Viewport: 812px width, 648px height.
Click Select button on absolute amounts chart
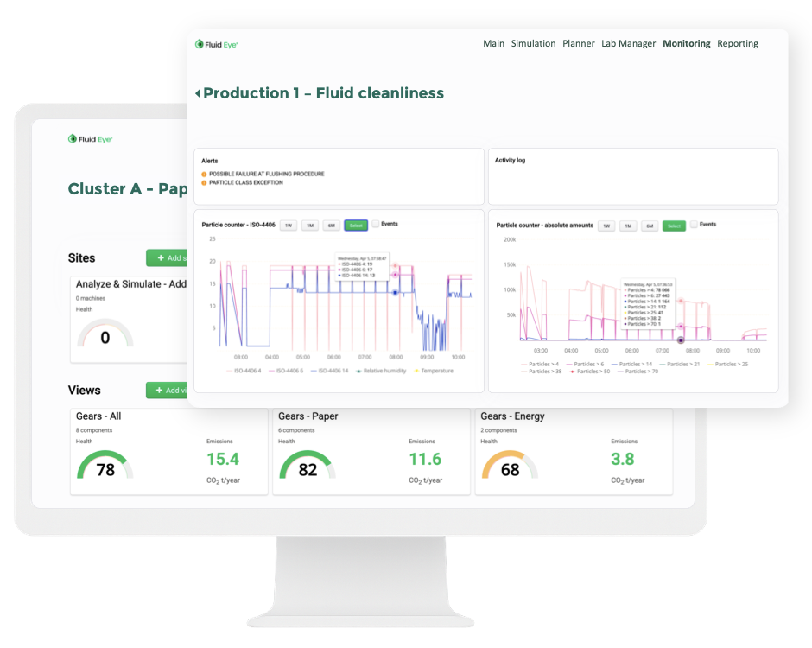674,226
